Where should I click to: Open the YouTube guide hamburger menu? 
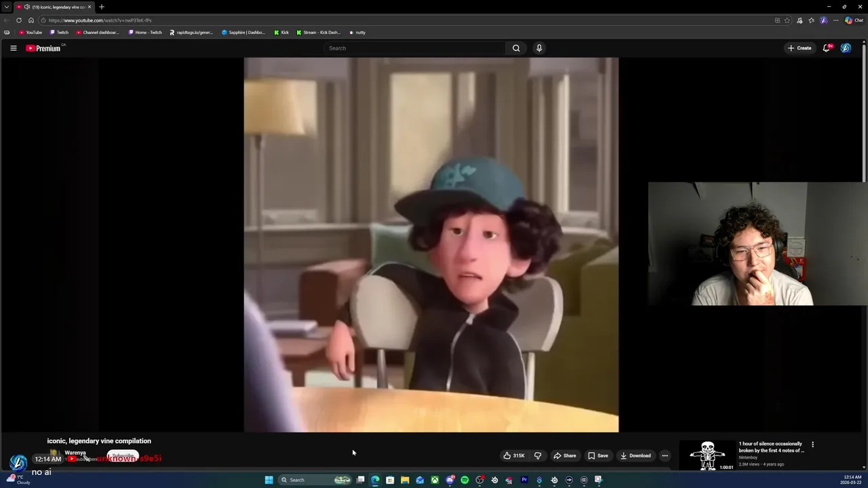coord(13,48)
